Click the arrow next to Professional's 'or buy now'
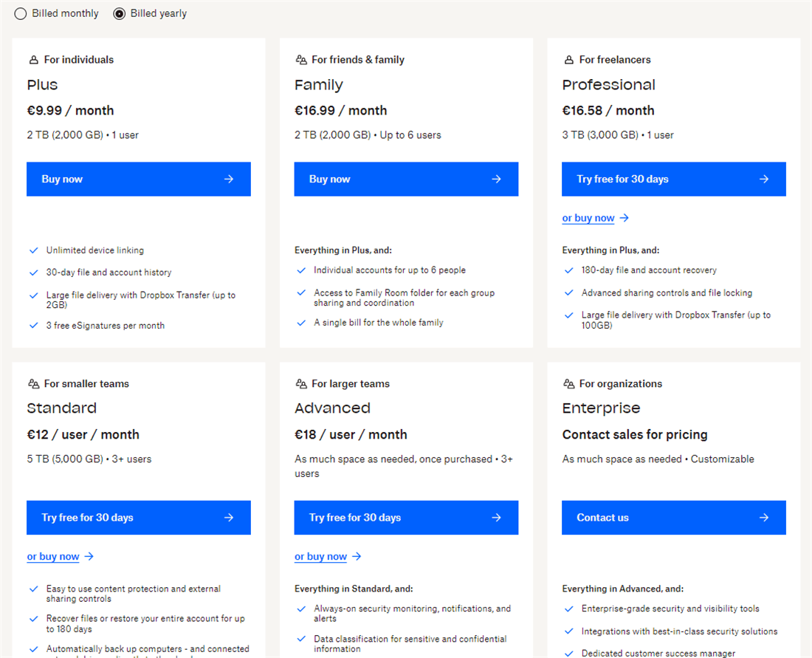Image resolution: width=812 pixels, height=658 pixels. pos(625,218)
